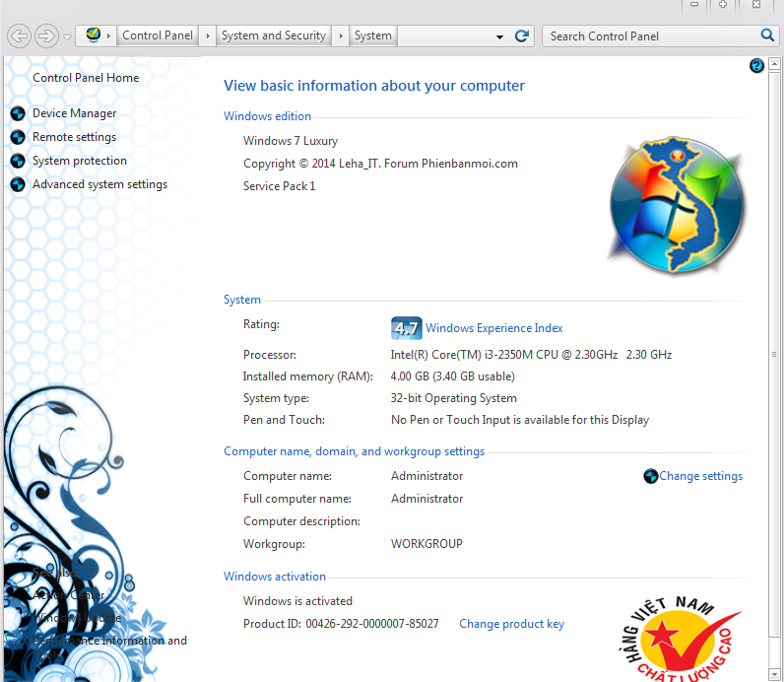The image size is (784, 682).
Task: Expand the arrow after Control Panel breadcrumb
Action: tap(208, 36)
